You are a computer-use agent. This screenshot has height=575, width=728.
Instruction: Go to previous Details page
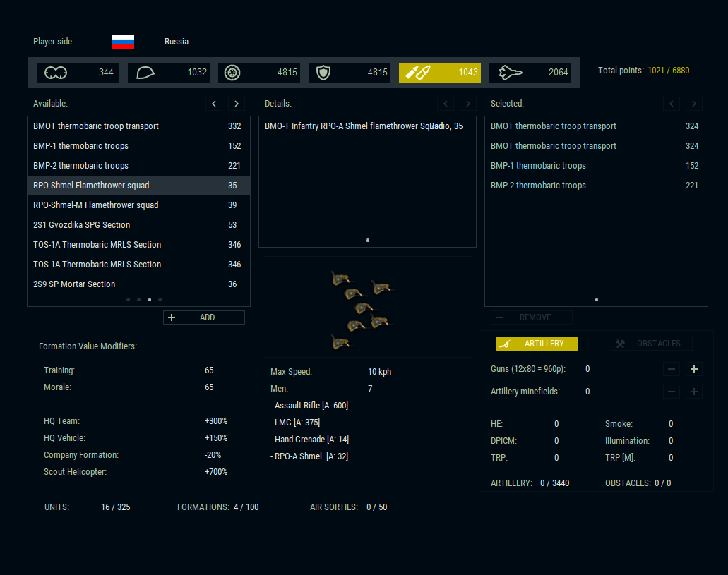(x=446, y=104)
